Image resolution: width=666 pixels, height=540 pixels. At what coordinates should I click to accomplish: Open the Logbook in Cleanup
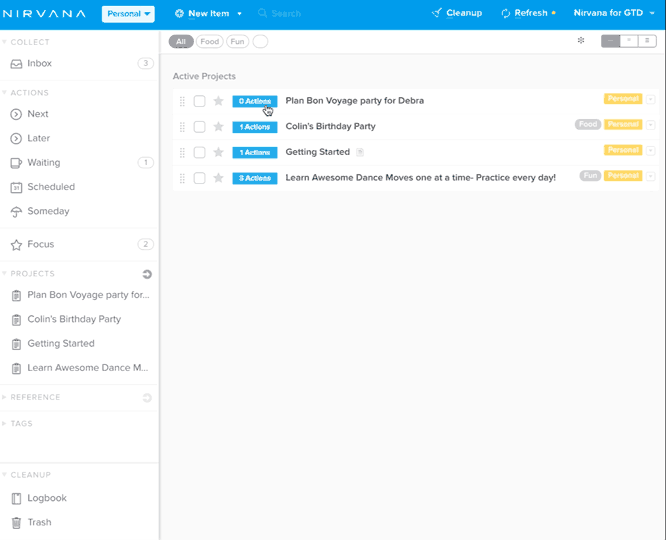click(x=46, y=498)
